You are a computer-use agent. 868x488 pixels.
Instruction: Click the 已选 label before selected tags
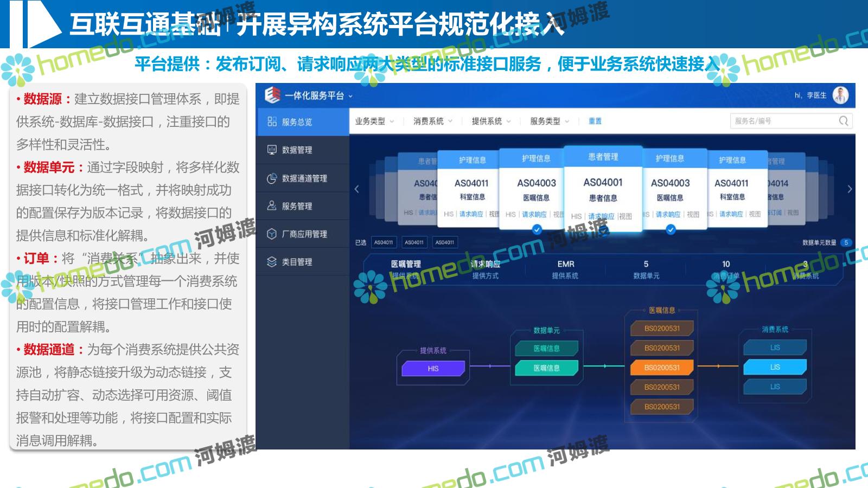(x=361, y=242)
